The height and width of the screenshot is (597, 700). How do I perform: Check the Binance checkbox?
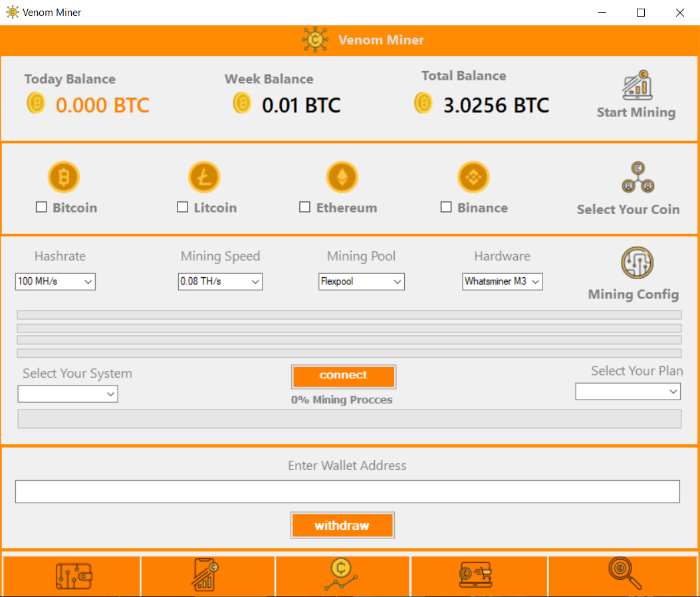(x=446, y=207)
